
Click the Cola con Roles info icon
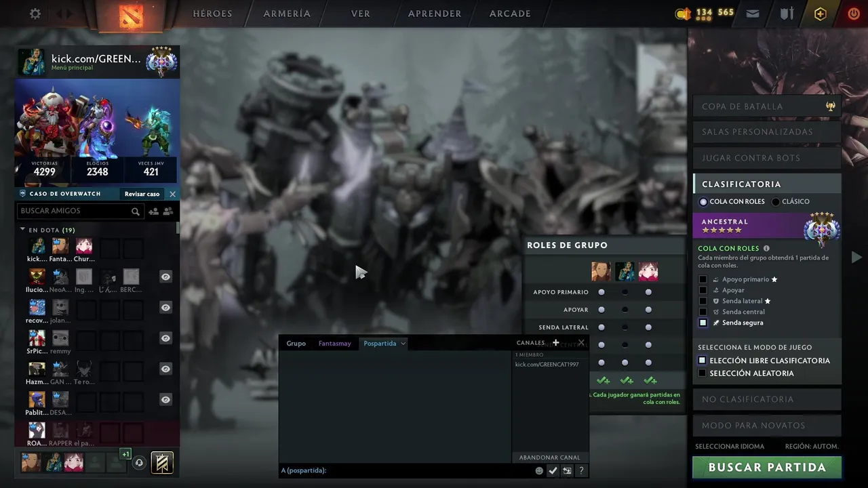click(x=766, y=249)
